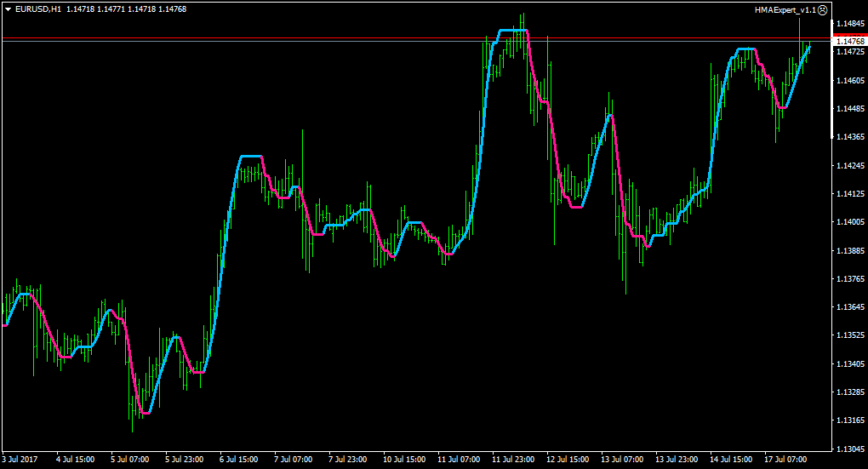Screen dimensions: 868x469
Task: Click price scale value 1.14725
Action: click(850, 52)
